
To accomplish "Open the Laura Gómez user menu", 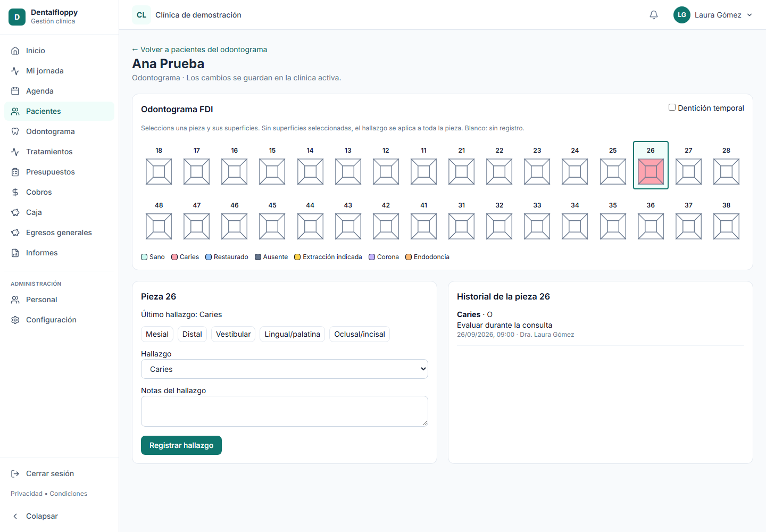I will [713, 15].
